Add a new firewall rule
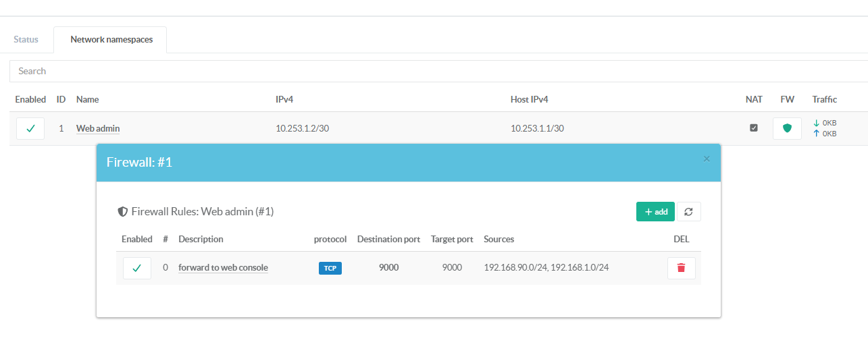 pyautogui.click(x=655, y=212)
